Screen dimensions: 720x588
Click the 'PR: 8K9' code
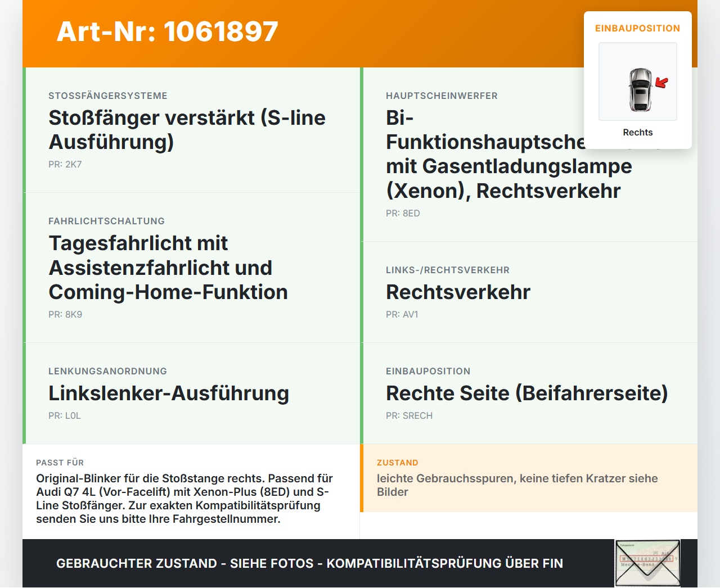(x=65, y=314)
